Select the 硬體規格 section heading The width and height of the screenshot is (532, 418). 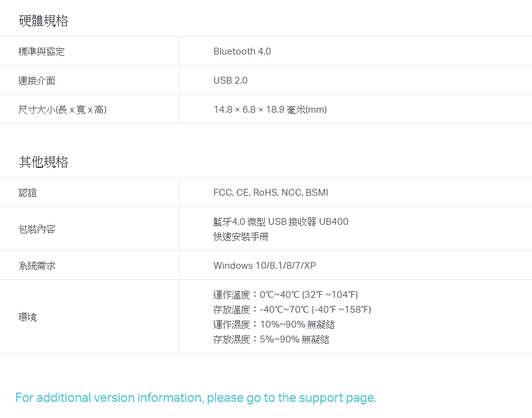(43, 20)
